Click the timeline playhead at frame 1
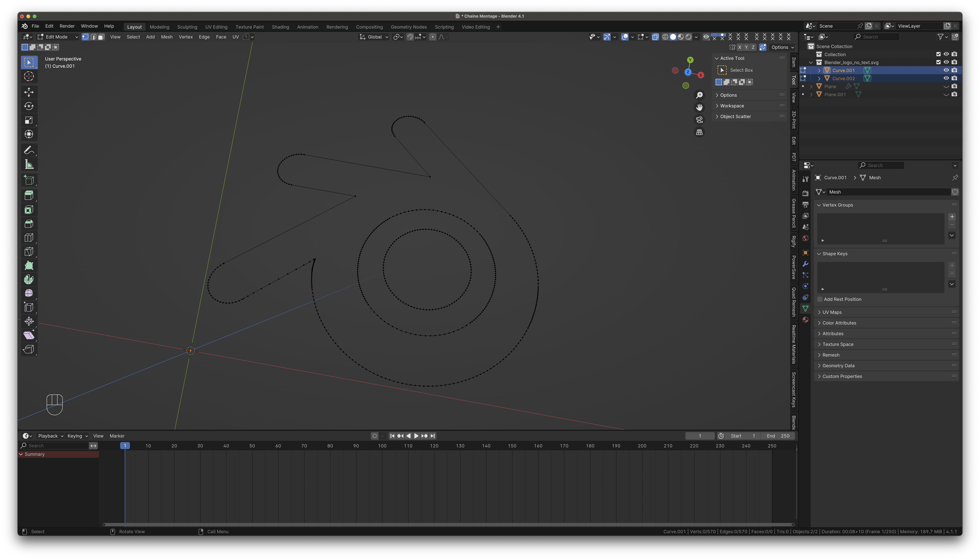Viewport: 980px width, 559px height. [125, 446]
